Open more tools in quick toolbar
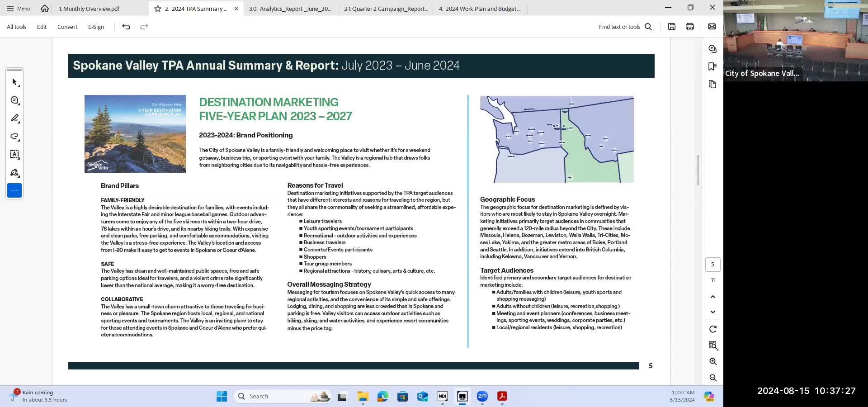868x407 pixels. click(x=14, y=190)
